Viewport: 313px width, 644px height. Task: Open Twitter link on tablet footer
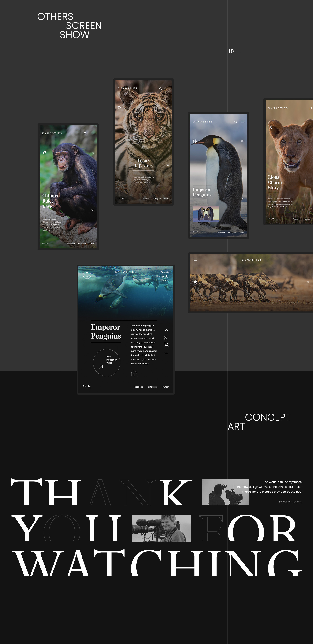[x=165, y=387]
